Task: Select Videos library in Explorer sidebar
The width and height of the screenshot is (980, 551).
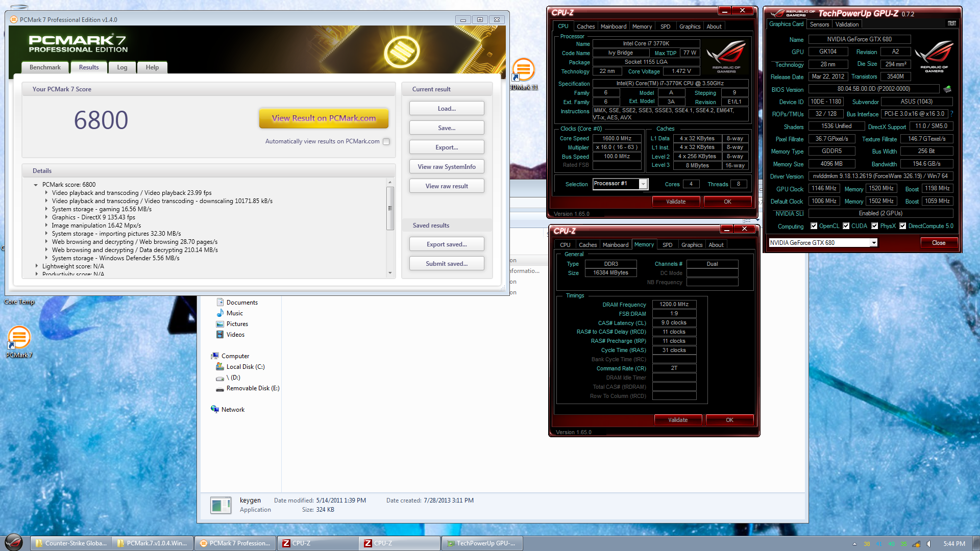Action: pyautogui.click(x=235, y=335)
